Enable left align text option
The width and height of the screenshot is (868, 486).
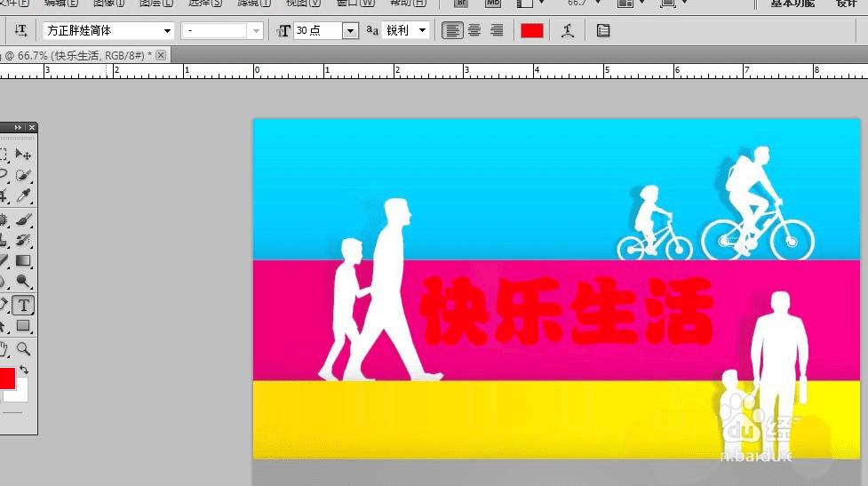pos(452,30)
